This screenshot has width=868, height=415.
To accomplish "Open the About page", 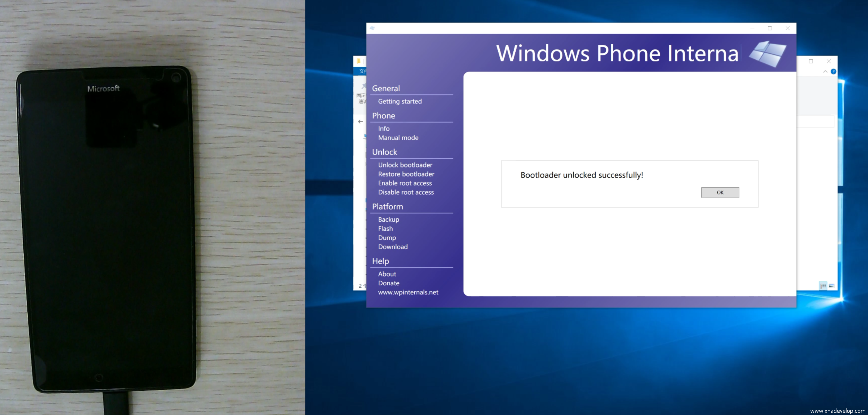I will click(x=387, y=274).
